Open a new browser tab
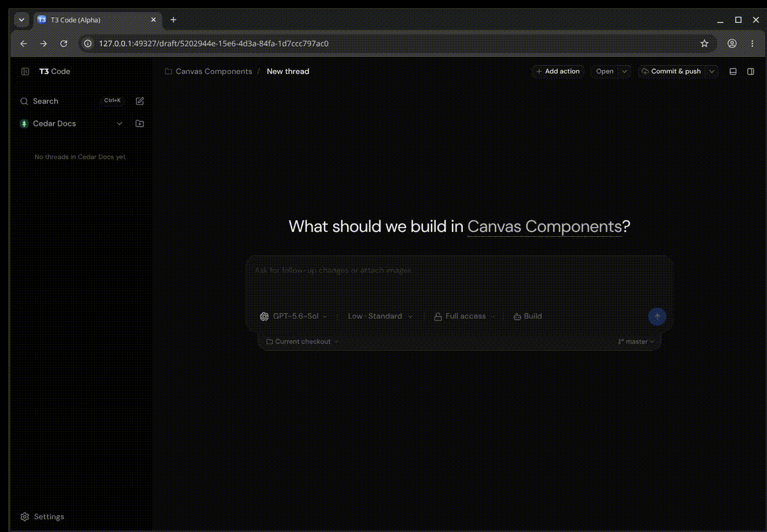Image resolution: width=767 pixels, height=532 pixels. coord(173,20)
